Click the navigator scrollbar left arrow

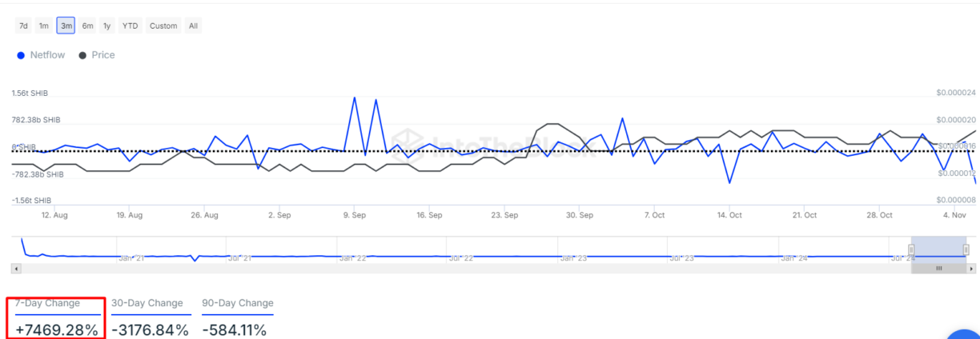pyautogui.click(x=14, y=269)
